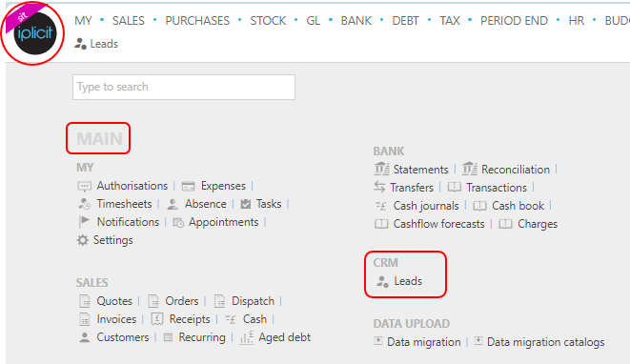Screen dimensions: 630x364
Task: Open the PERIOD END menu
Action: tap(514, 21)
